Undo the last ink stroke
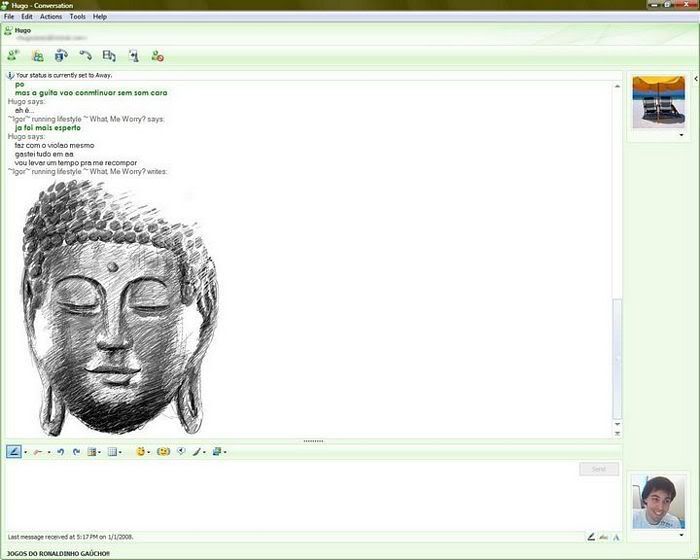The width and height of the screenshot is (700, 560). [x=60, y=452]
